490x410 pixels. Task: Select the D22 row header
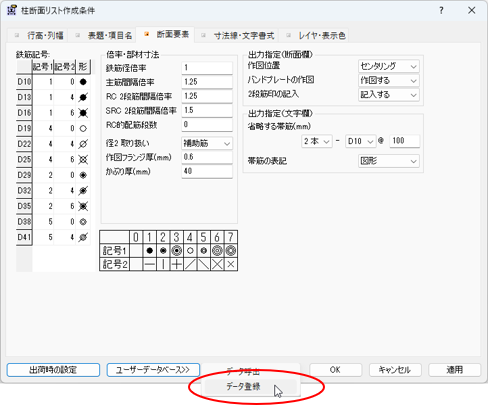point(24,144)
